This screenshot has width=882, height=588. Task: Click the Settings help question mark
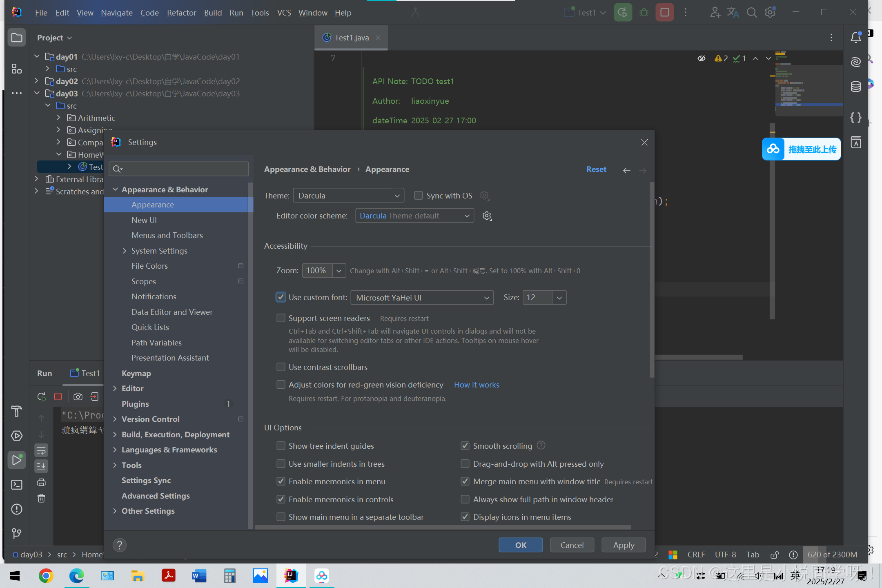119,545
